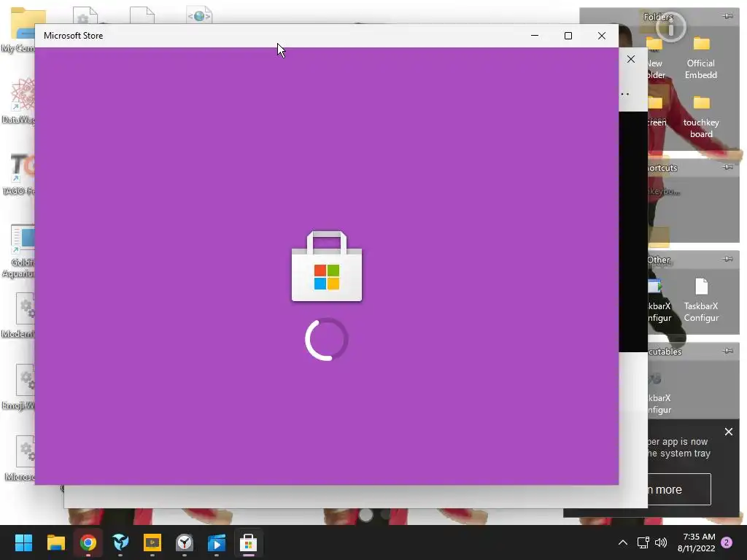Click the Learn more notification button

(x=679, y=489)
